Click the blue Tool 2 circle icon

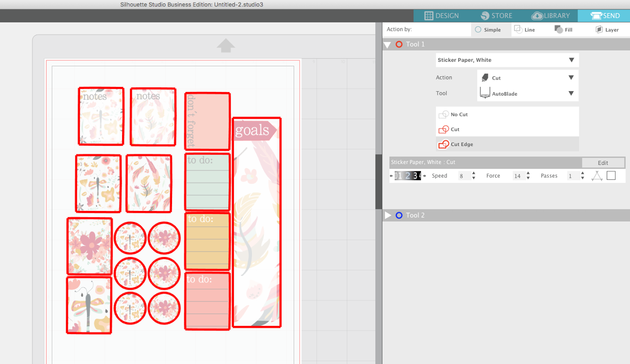tap(399, 215)
